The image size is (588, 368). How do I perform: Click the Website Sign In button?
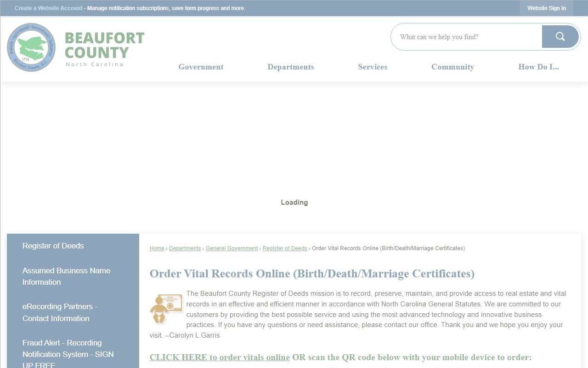(x=547, y=8)
